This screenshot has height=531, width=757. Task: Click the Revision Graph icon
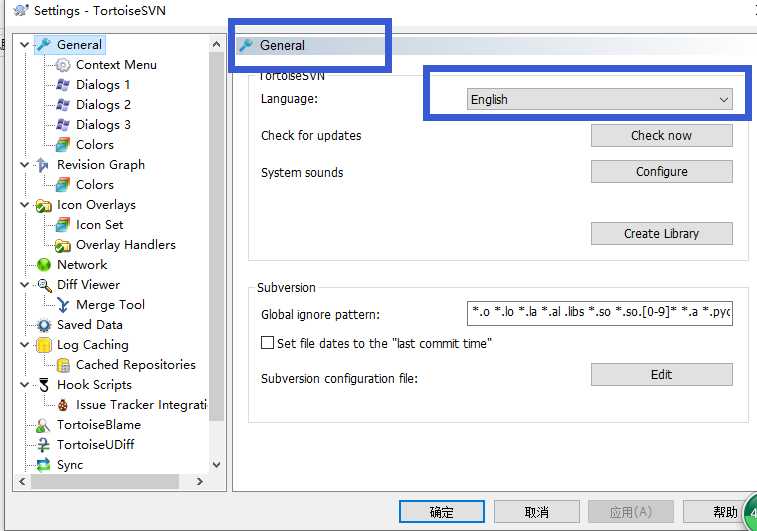[x=43, y=165]
